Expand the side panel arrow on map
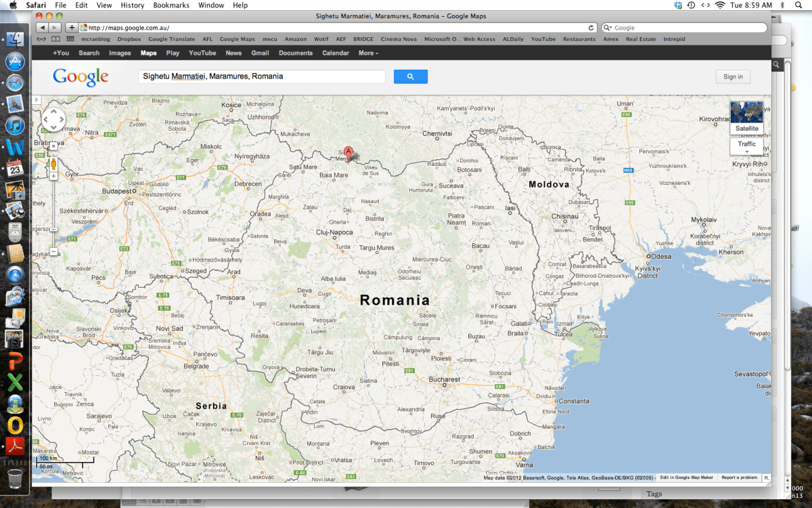Image resolution: width=812 pixels, height=508 pixels. [x=37, y=100]
